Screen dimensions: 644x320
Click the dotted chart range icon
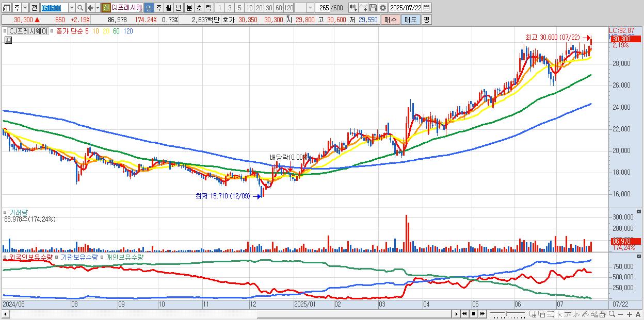[x=551, y=314]
